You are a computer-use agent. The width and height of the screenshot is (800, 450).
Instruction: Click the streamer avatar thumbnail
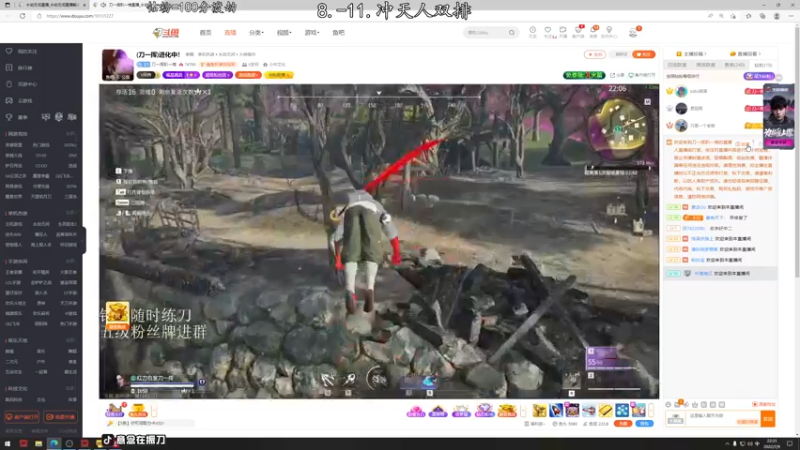[x=117, y=65]
